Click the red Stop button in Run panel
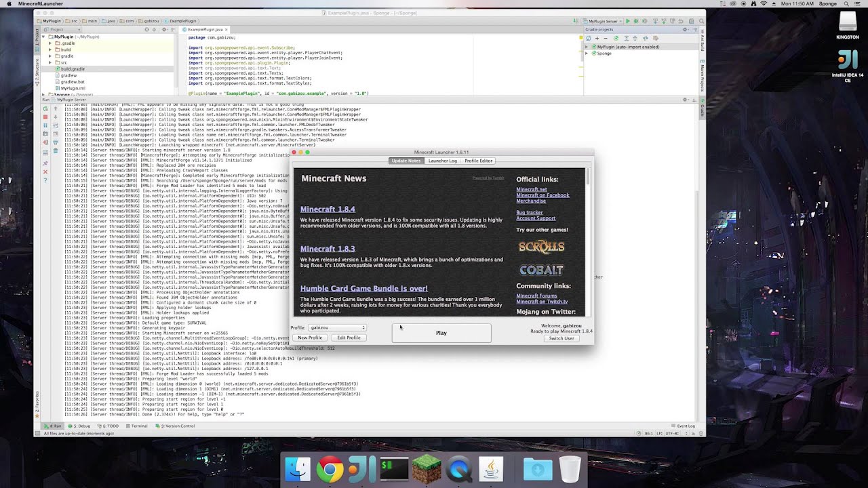 click(x=45, y=117)
